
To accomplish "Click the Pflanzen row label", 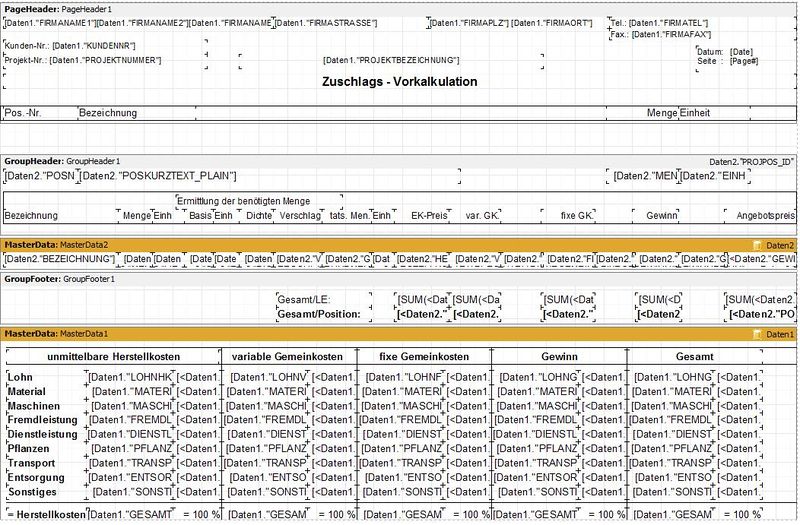I will pyautogui.click(x=29, y=449).
